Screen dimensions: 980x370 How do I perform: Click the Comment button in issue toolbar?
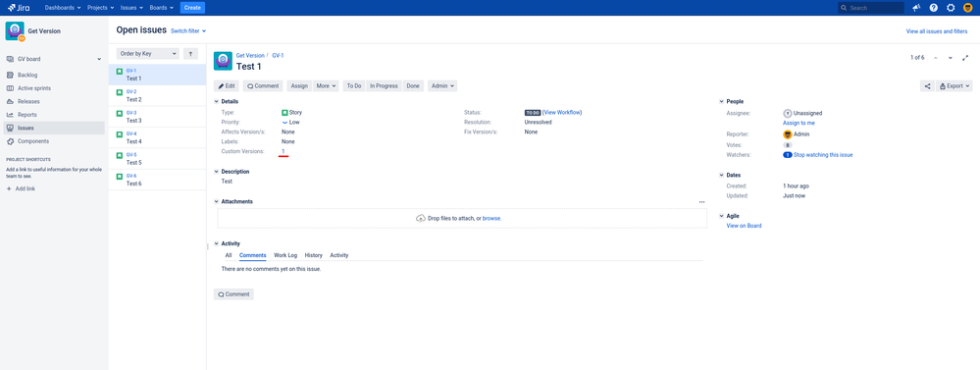click(x=263, y=86)
